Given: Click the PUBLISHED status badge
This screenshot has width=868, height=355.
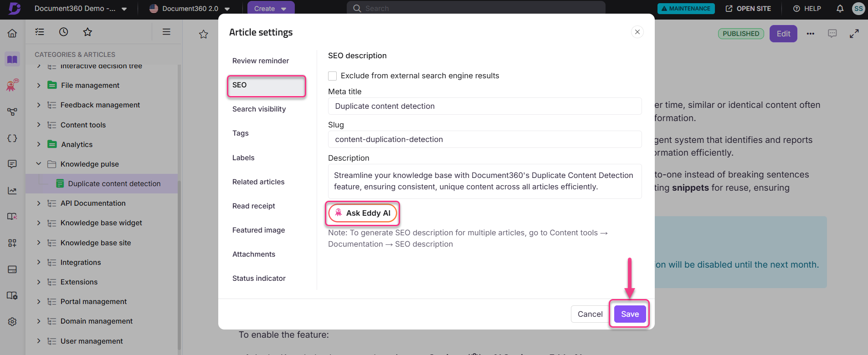Looking at the screenshot, I should (741, 34).
